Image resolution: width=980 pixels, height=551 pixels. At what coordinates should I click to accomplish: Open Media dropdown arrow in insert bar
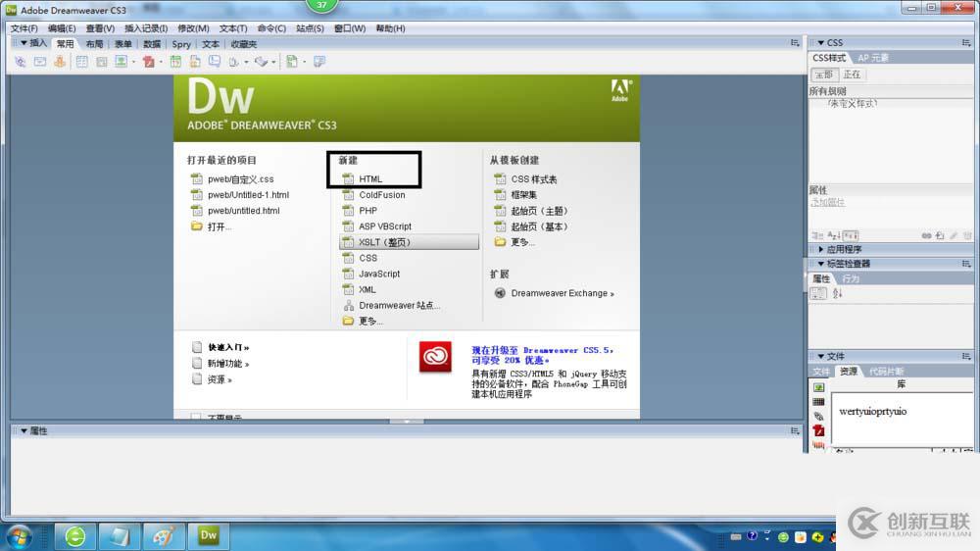click(x=161, y=62)
